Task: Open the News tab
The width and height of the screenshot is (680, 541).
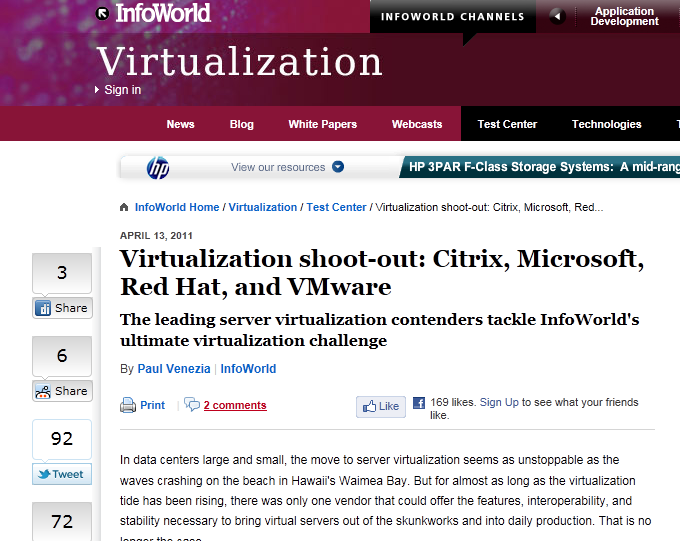Action: [x=180, y=124]
